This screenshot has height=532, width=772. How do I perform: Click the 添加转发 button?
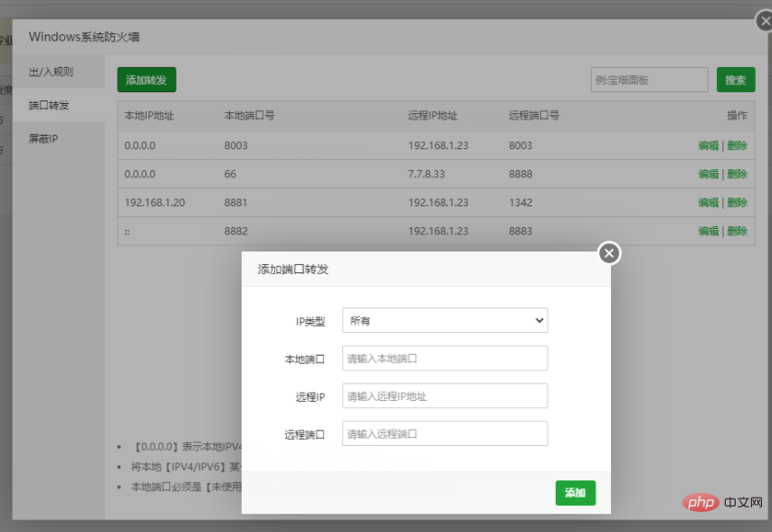point(147,80)
